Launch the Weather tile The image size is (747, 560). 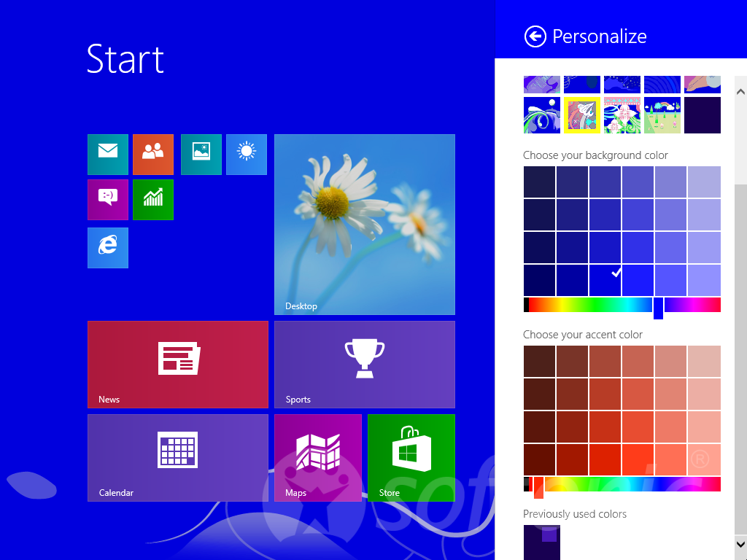point(247,154)
